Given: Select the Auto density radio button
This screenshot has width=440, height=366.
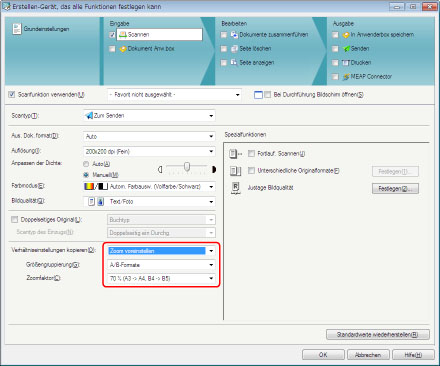Looking at the screenshot, I should click(x=86, y=164).
